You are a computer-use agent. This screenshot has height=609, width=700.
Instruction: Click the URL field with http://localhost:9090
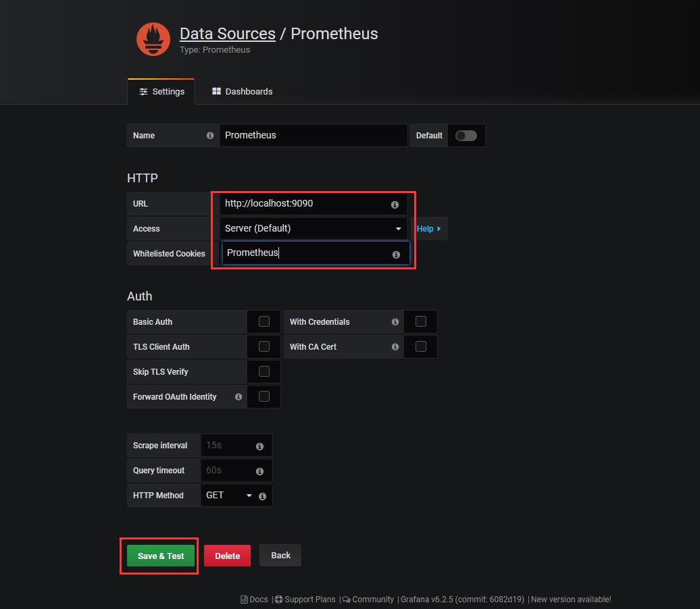pos(313,203)
